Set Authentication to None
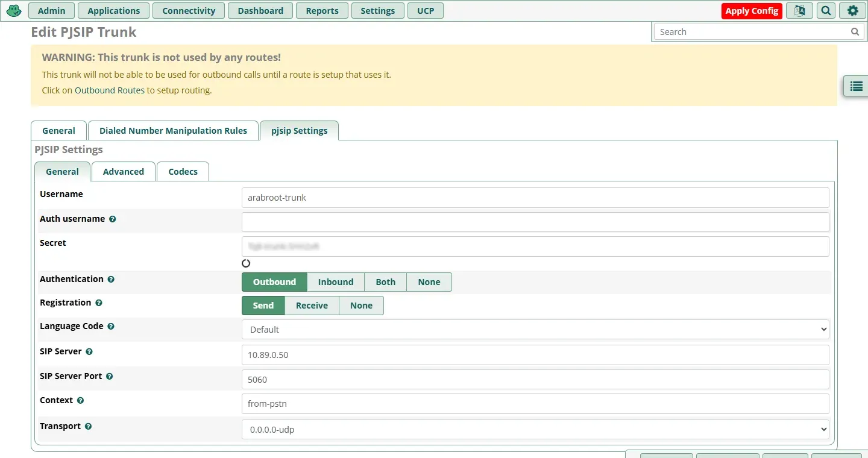The width and height of the screenshot is (868, 458). [x=429, y=282]
